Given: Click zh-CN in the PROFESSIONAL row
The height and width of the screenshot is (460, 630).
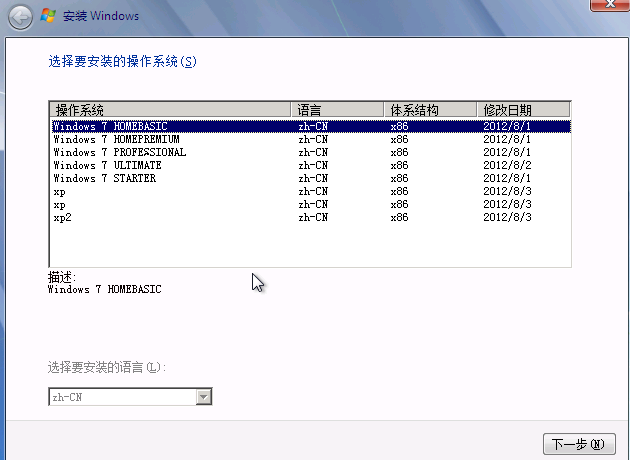Looking at the screenshot, I should coord(313,152).
